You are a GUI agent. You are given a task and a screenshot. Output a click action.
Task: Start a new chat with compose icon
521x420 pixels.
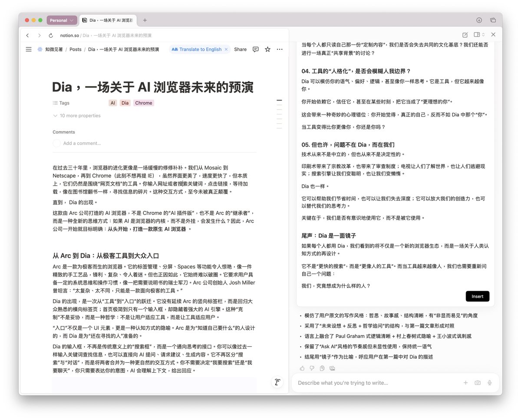[x=465, y=35]
